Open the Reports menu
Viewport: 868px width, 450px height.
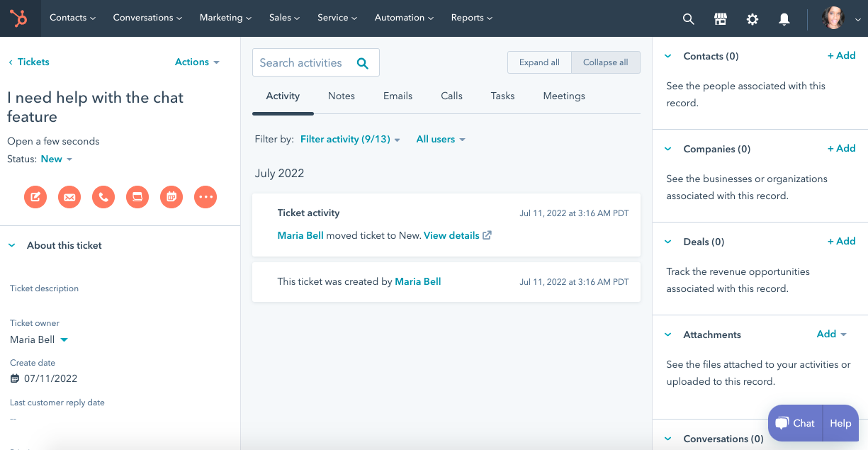tap(472, 18)
